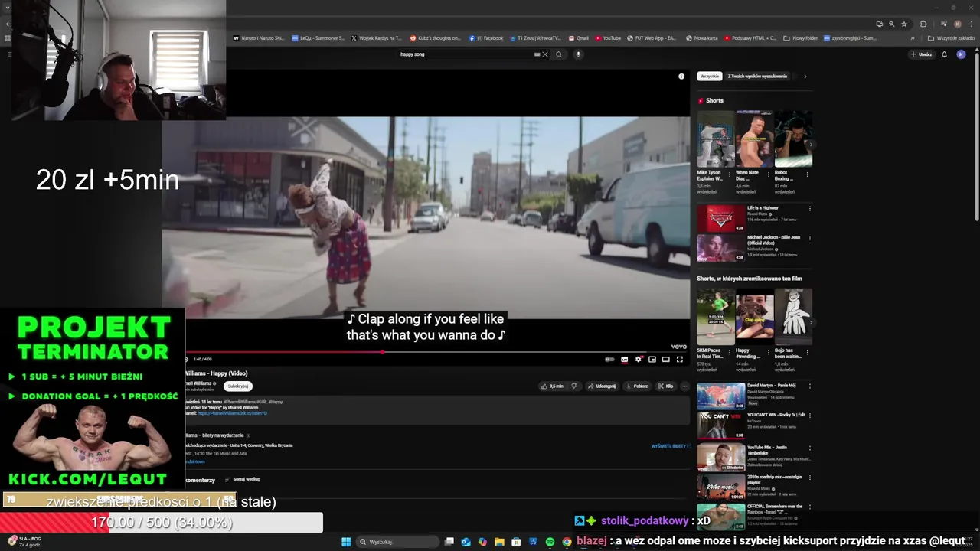The height and width of the screenshot is (551, 980).
Task: Open more actions menu beside Klip
Action: (685, 386)
